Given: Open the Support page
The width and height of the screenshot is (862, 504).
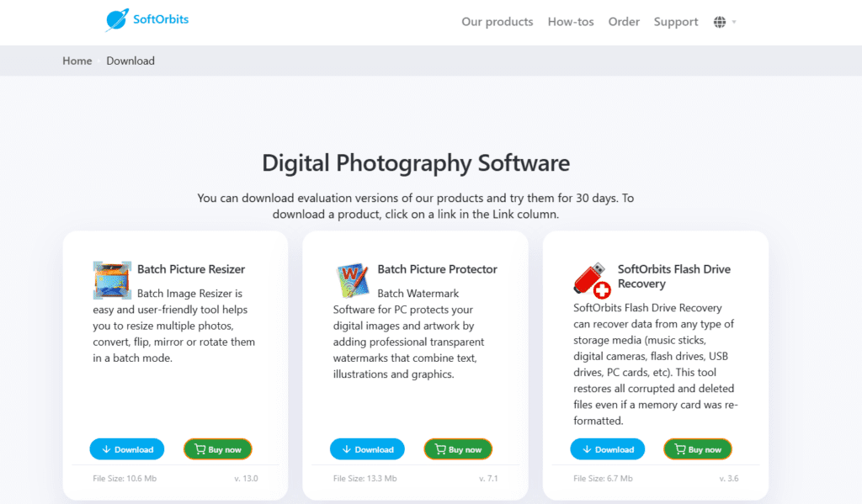Looking at the screenshot, I should [676, 22].
